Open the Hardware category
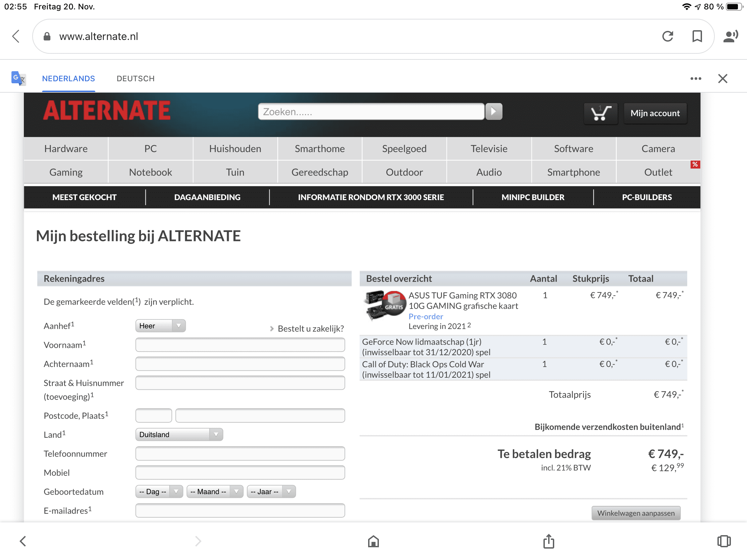Screen dimensions: 747x560 66,148
